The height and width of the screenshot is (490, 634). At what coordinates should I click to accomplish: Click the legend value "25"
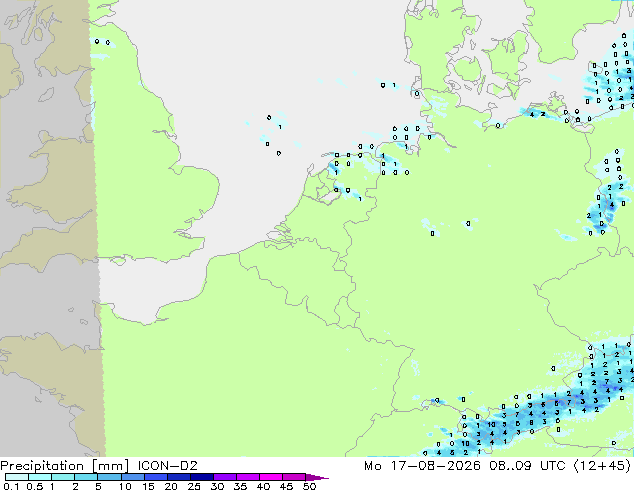[x=194, y=486]
